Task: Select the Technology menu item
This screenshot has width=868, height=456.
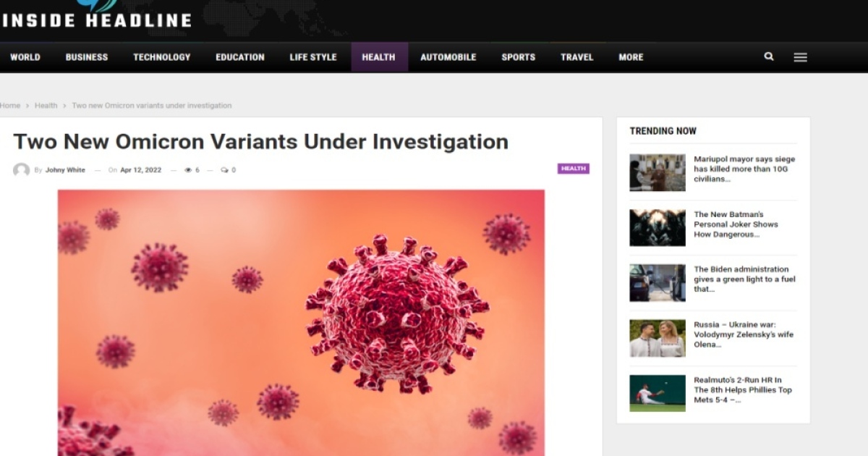Action: (161, 57)
